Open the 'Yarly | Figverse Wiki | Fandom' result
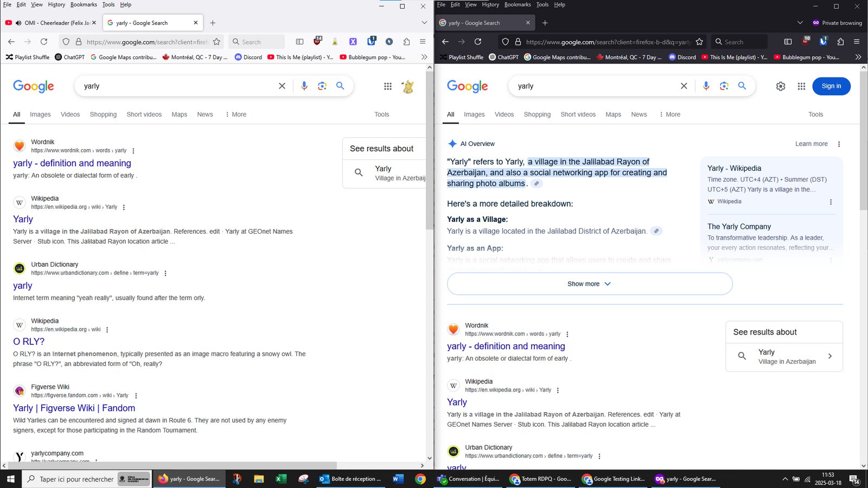 tap(74, 408)
